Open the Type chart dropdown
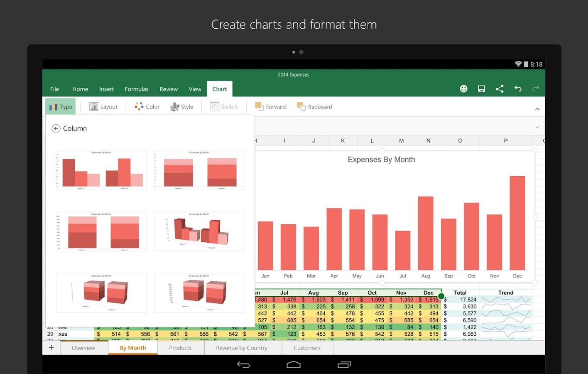The height and width of the screenshot is (374, 588). pyautogui.click(x=61, y=107)
